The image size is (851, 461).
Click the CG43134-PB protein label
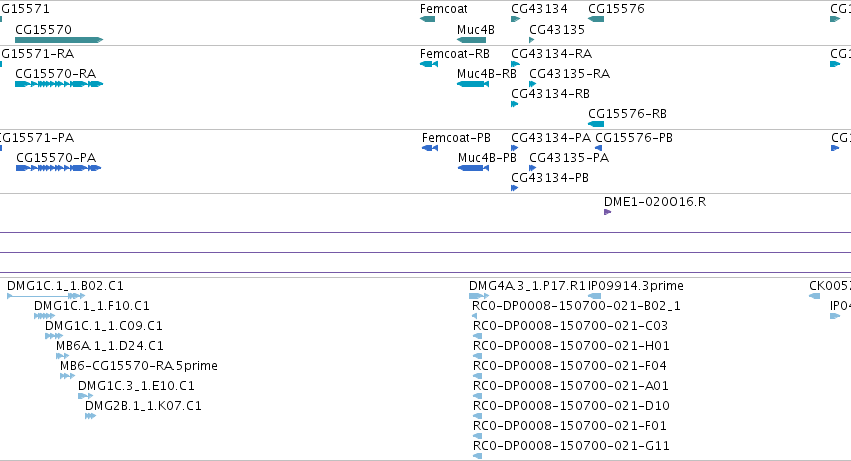pos(550,178)
